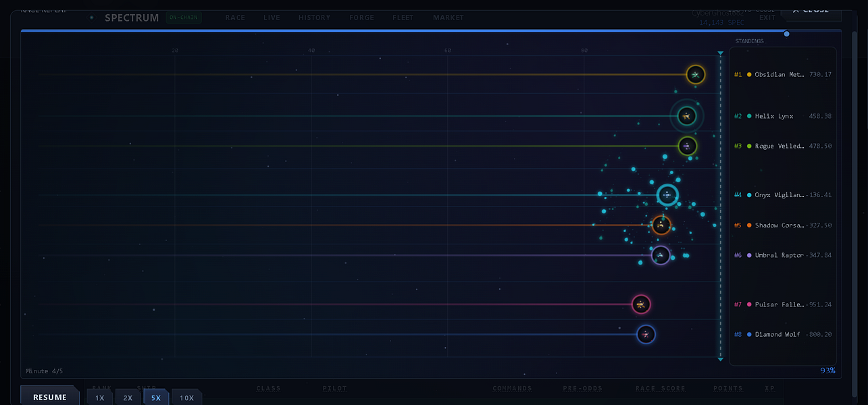Open the FLEET tab
Image resolution: width=868 pixels, height=405 pixels.
[403, 18]
